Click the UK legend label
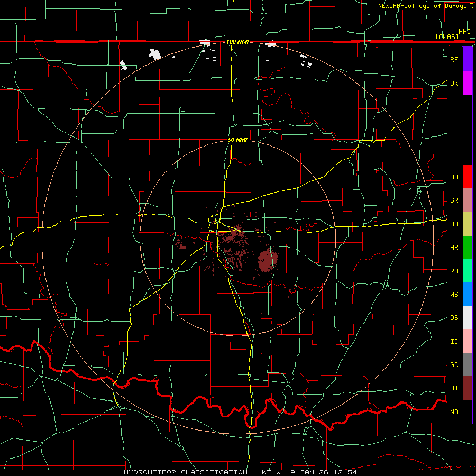The image size is (476, 476). pos(454,83)
